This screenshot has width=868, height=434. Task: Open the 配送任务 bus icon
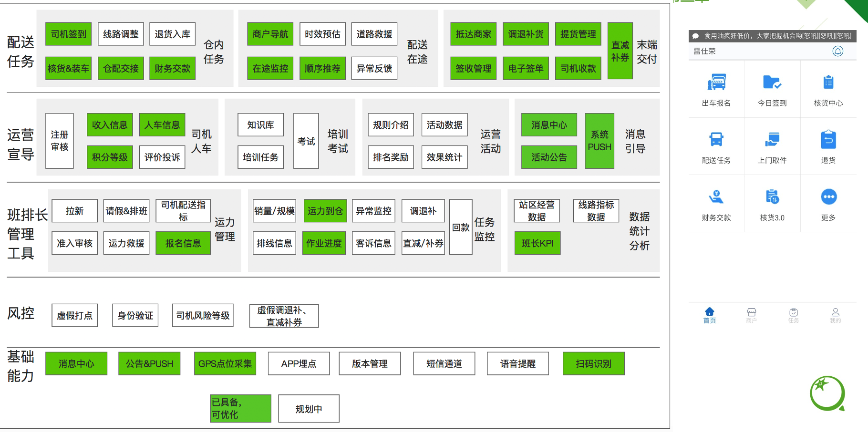point(716,140)
